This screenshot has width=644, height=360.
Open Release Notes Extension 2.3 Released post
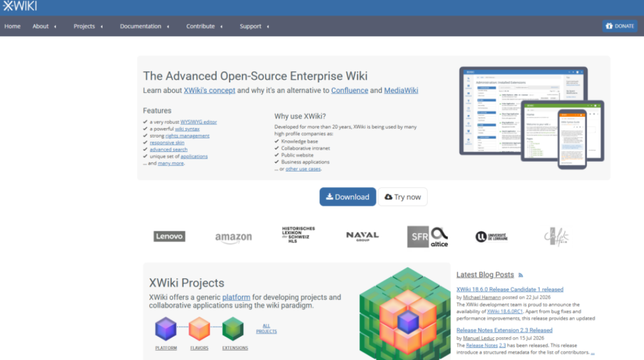pyautogui.click(x=504, y=330)
